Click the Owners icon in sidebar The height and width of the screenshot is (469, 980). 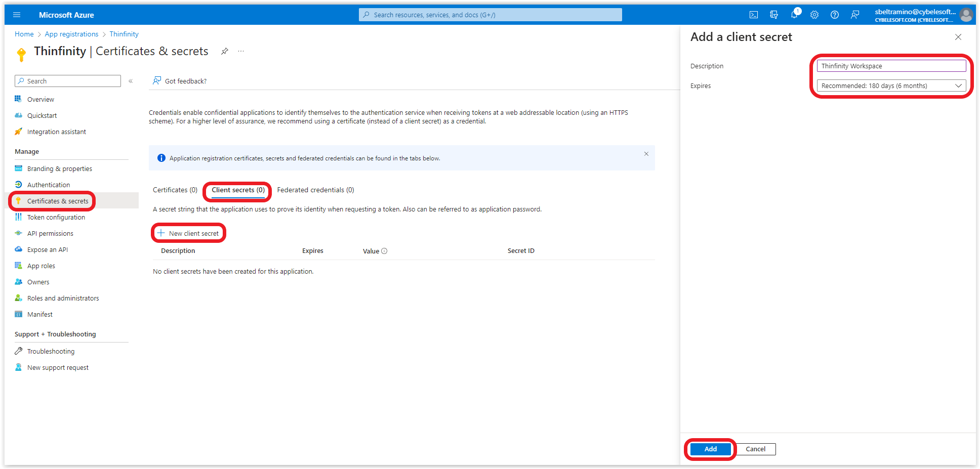point(18,282)
